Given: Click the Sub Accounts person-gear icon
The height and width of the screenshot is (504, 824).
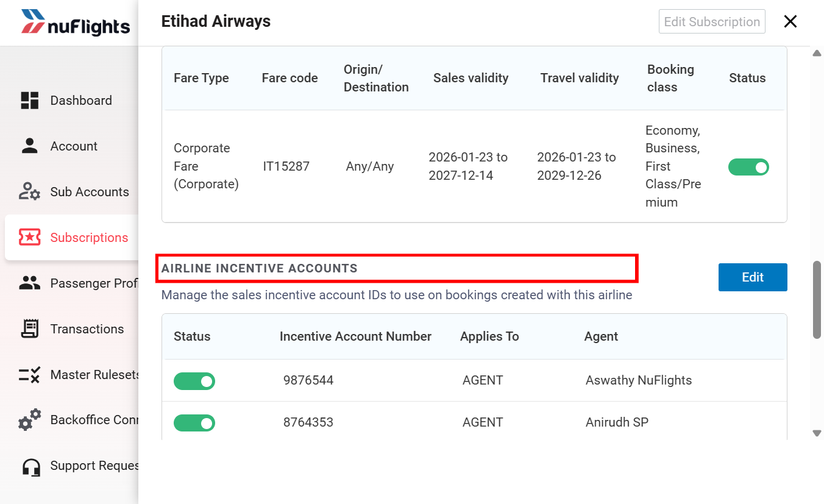Looking at the screenshot, I should (x=29, y=192).
